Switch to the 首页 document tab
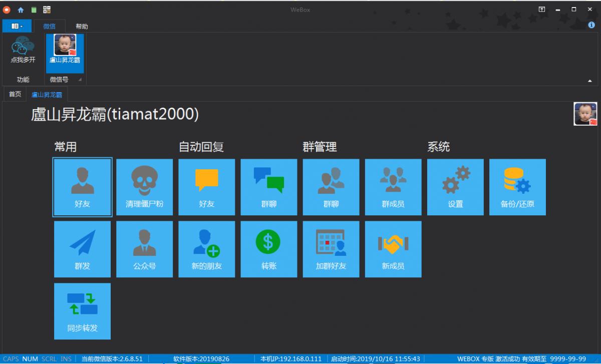601x364 pixels. click(x=15, y=94)
